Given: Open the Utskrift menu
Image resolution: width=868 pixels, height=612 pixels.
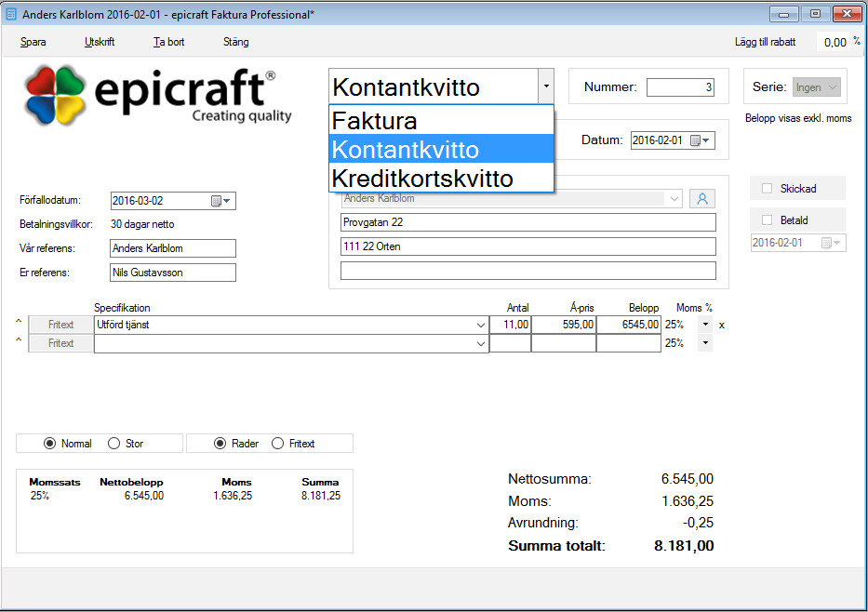Looking at the screenshot, I should [100, 42].
